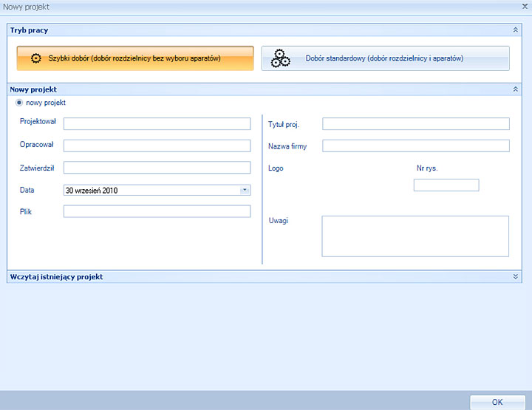Click inside the Uwagi text area
The width and height of the screenshot is (532, 410).
click(x=415, y=236)
